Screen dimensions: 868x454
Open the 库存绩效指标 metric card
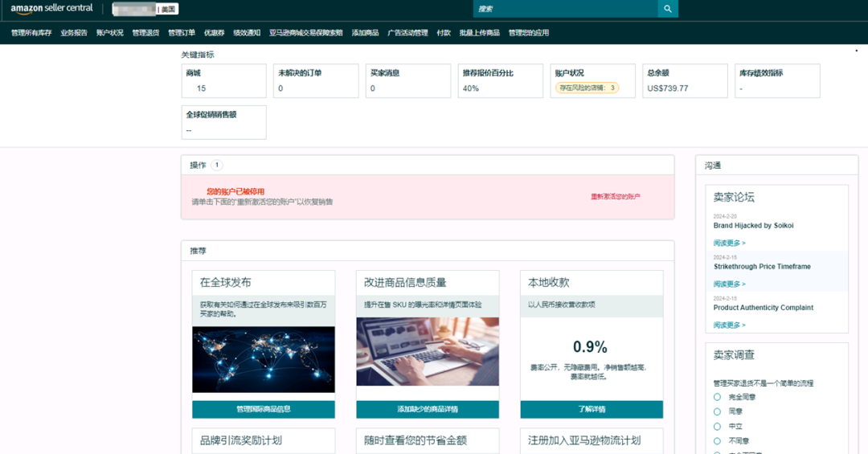pos(777,81)
